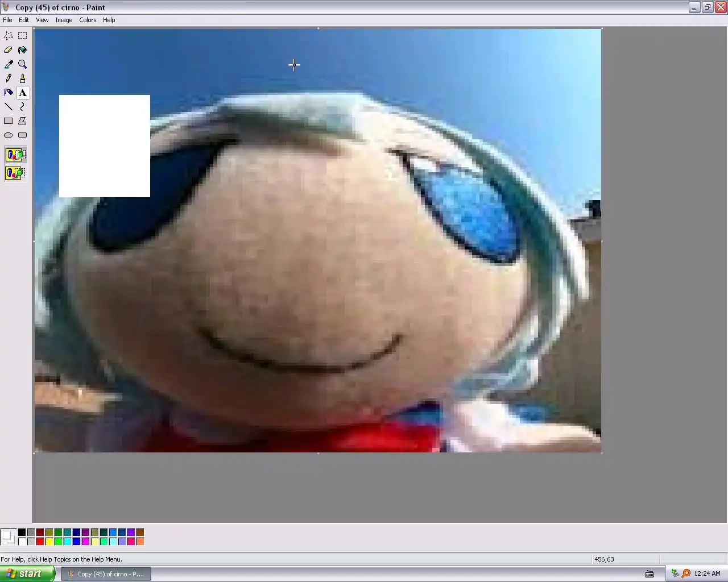The width and height of the screenshot is (728, 582).
Task: Choose the rectangular Select tool
Action: tap(23, 35)
